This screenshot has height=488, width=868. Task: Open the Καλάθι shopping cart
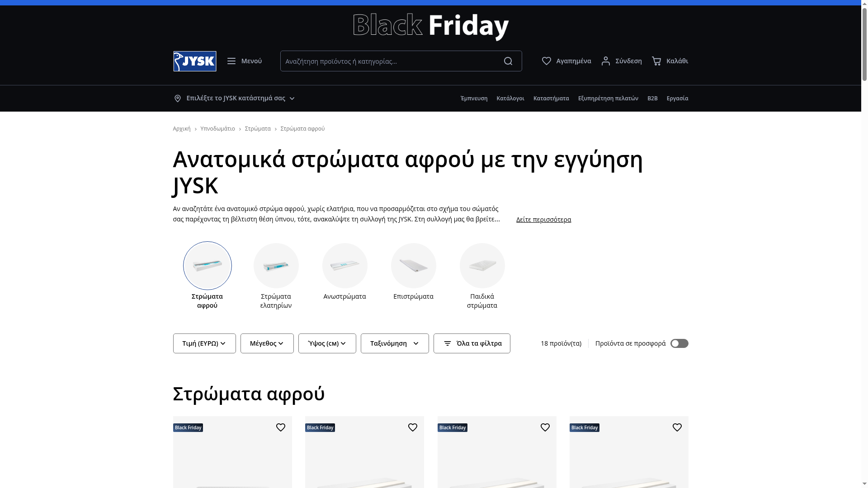(670, 61)
